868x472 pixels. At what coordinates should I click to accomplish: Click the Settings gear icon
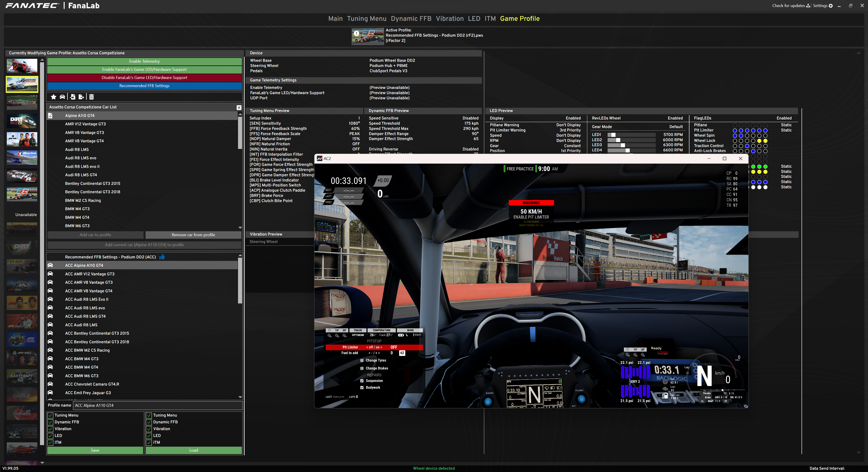click(831, 6)
